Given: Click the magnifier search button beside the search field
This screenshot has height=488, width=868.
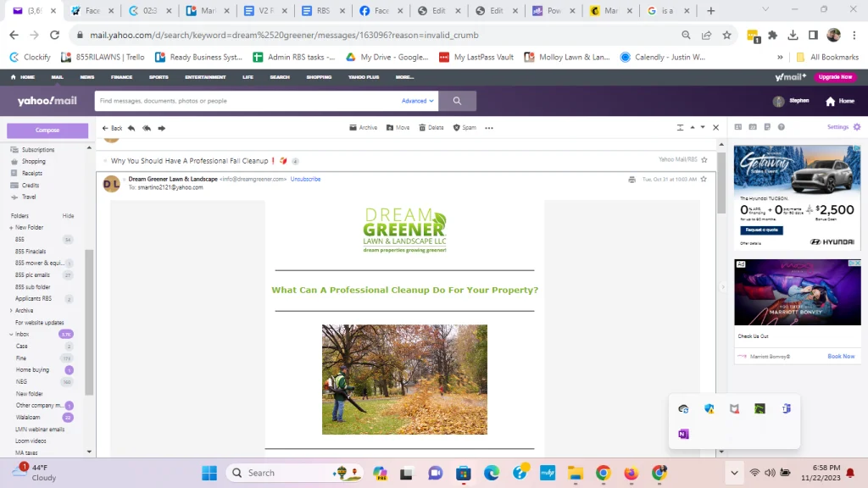Looking at the screenshot, I should (x=457, y=101).
